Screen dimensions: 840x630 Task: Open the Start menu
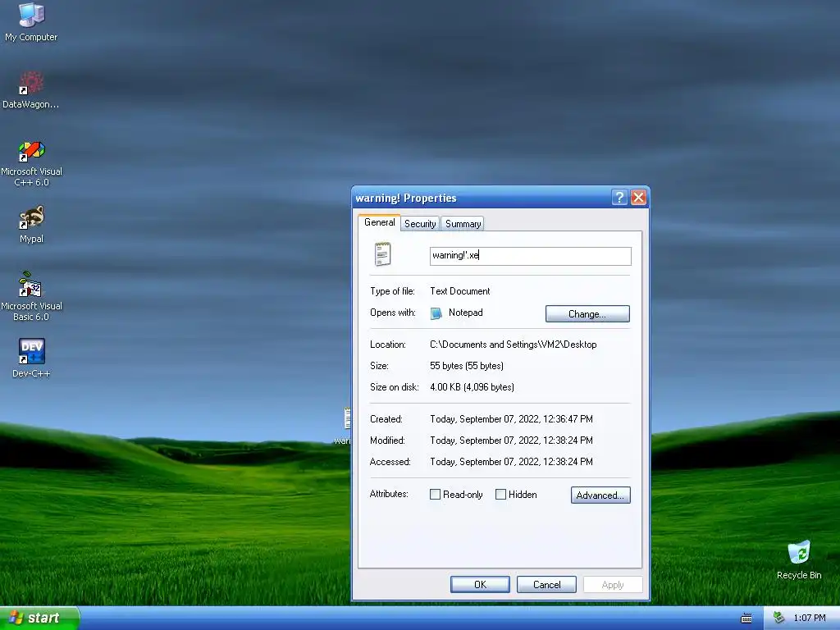(x=39, y=618)
